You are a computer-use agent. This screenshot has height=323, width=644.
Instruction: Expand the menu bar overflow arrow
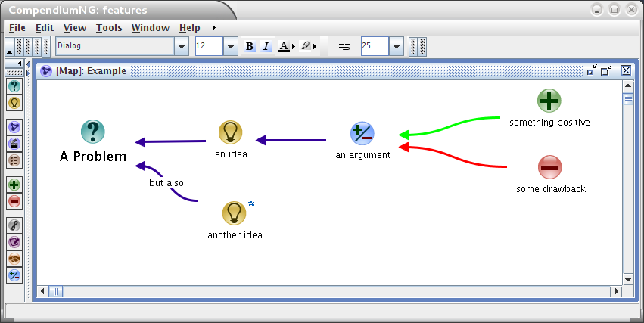point(213,28)
